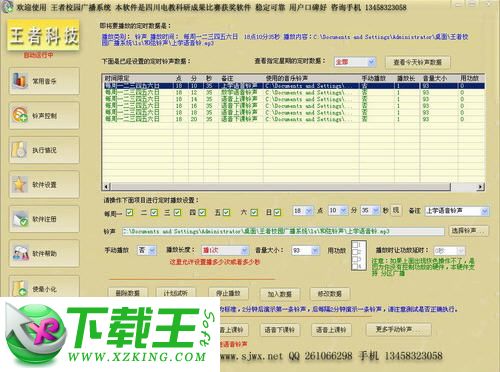Click the 使用的音乐铃声 column header
Viewport: 500px width, 372px height.
(x=311, y=78)
